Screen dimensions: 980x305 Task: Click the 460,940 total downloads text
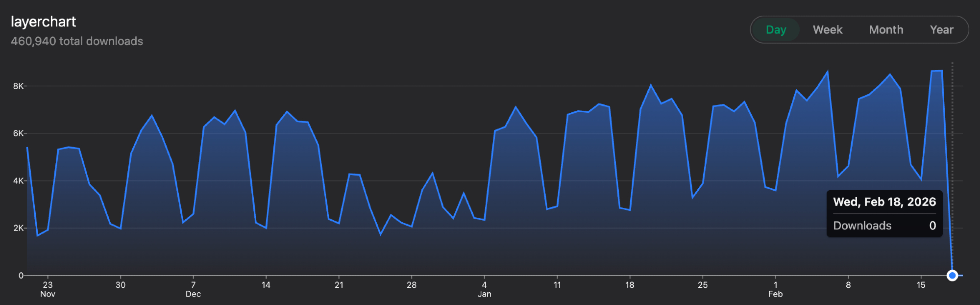(77, 41)
